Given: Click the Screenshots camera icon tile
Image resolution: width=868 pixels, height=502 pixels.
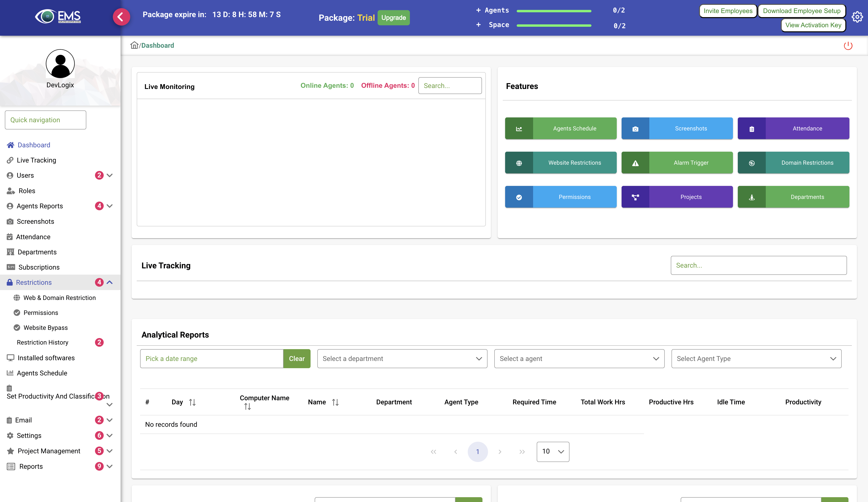Looking at the screenshot, I should (x=635, y=129).
